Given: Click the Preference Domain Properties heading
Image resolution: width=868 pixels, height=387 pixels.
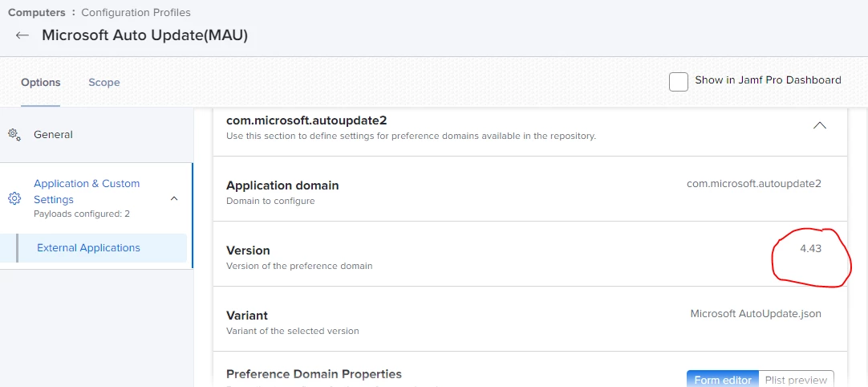Looking at the screenshot, I should click(x=314, y=374).
